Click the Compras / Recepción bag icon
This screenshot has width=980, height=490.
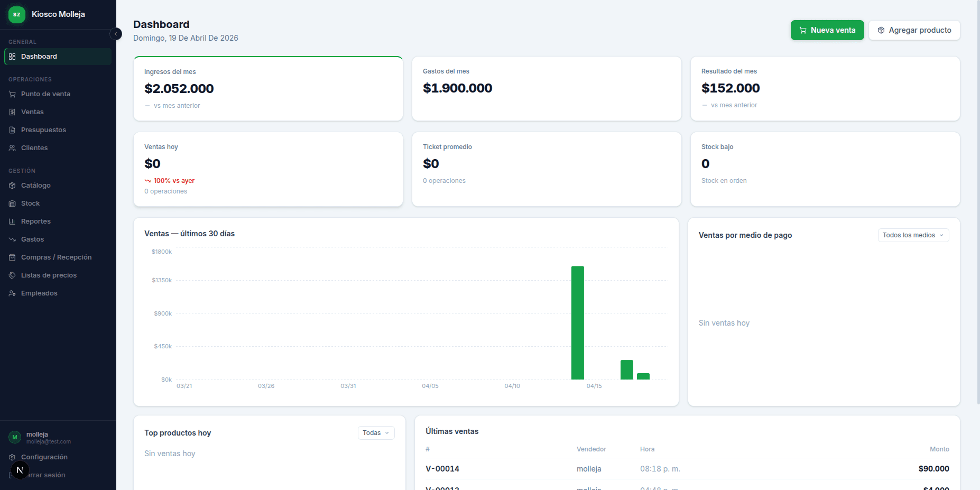click(x=12, y=257)
